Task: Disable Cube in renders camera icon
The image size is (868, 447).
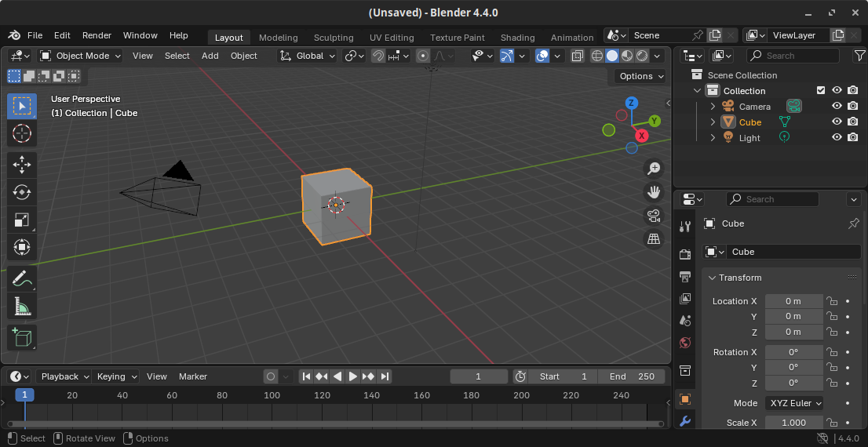Action: pos(853,122)
